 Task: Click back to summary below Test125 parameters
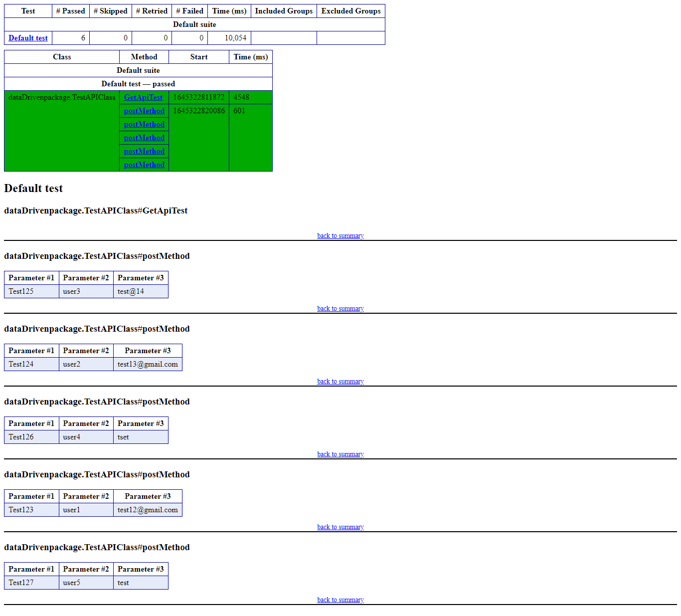pyautogui.click(x=340, y=308)
